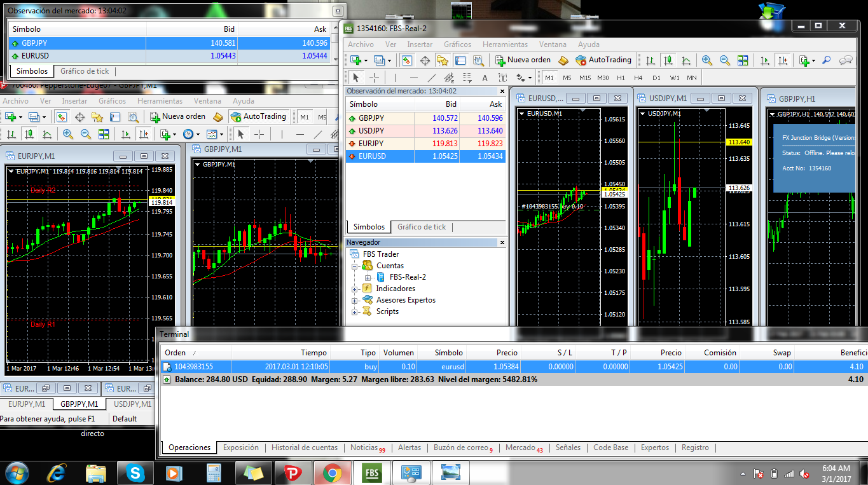Close the Navegador panel
The height and width of the screenshot is (485, 868).
tap(502, 242)
